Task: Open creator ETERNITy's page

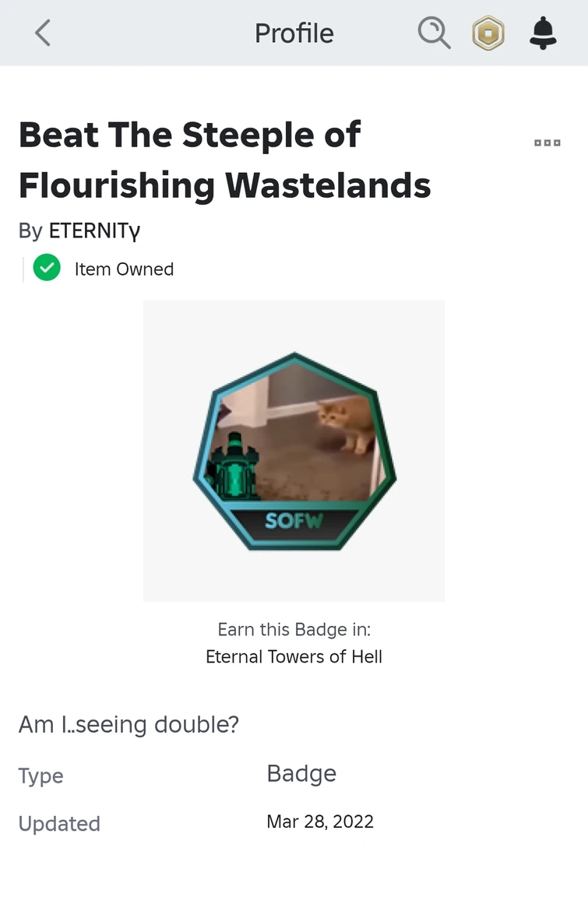Action: pyautogui.click(x=94, y=231)
